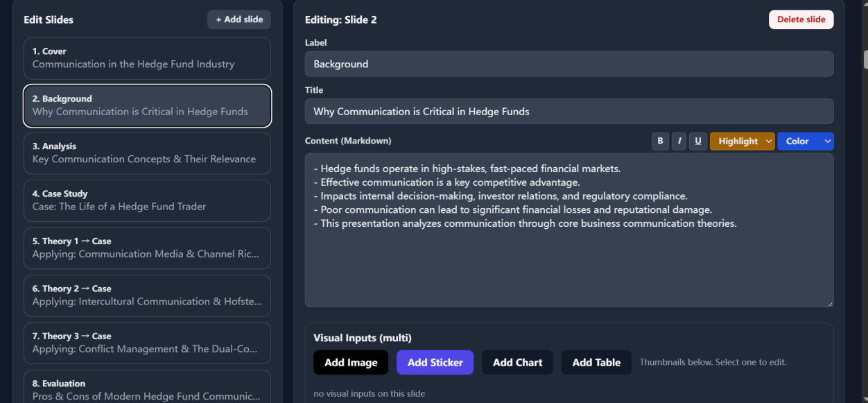Click the page vertical scrollbar thumb
The width and height of the screenshot is (868, 403).
[865, 60]
